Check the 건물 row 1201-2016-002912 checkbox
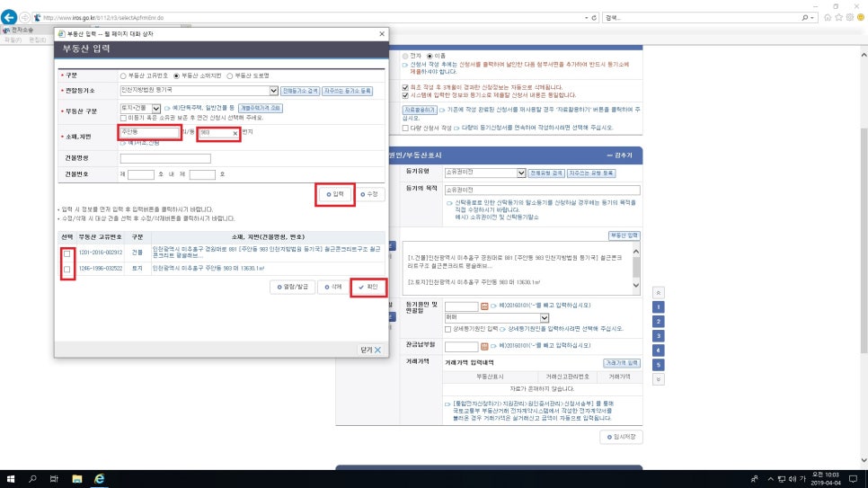This screenshot has width=868, height=488. pyautogui.click(x=67, y=253)
